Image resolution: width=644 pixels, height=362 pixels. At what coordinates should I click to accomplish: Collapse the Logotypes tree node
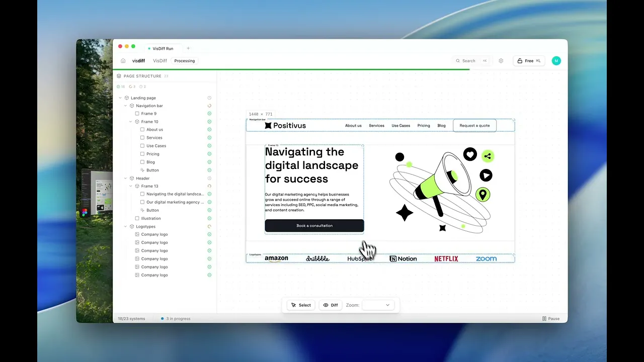click(x=126, y=226)
